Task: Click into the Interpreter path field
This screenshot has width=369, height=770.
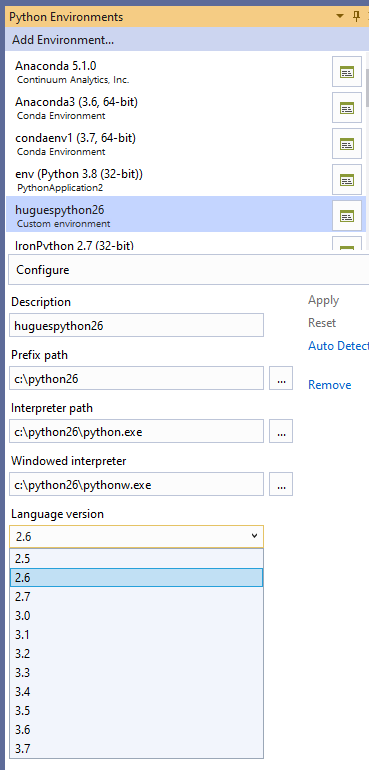Action: (136, 431)
